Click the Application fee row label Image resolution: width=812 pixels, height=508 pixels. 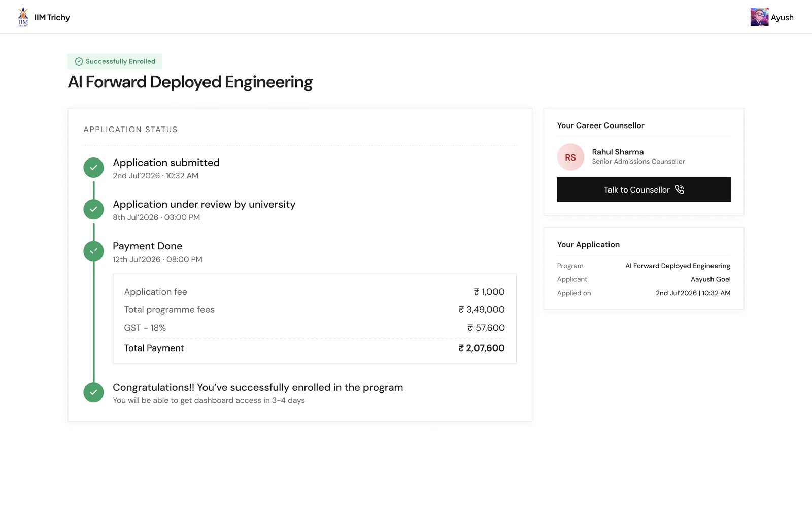point(155,292)
